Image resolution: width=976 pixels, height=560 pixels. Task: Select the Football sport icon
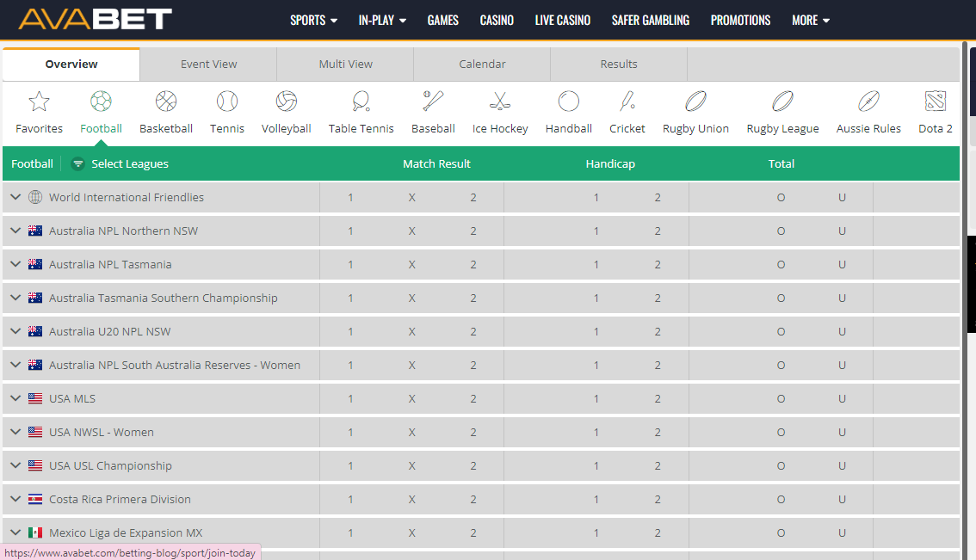[101, 101]
